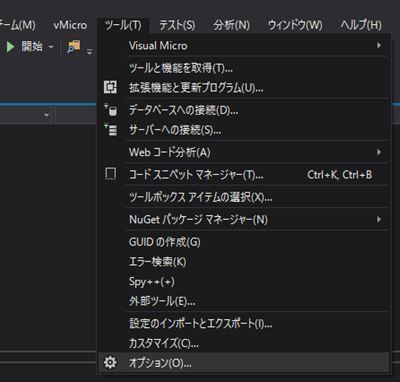Click the code snippet manager icon
This screenshot has width=400, height=382.
[x=111, y=174]
